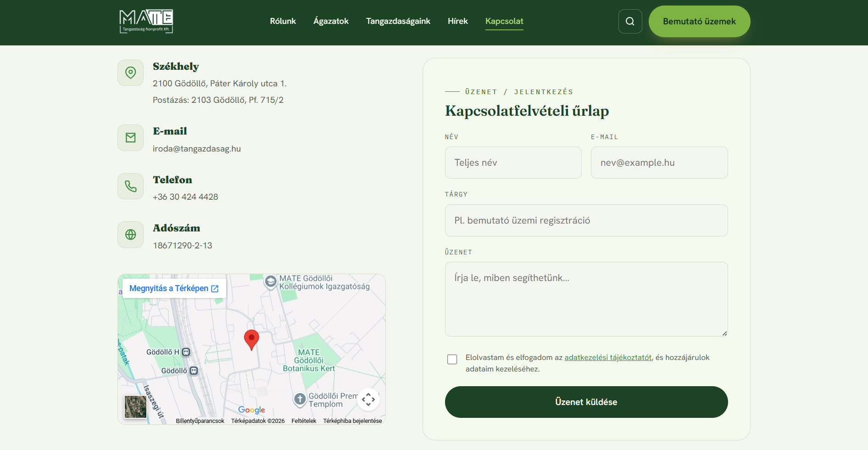This screenshot has width=868, height=450.
Task: Click the location pin icon beside Székhely
Action: [131, 73]
